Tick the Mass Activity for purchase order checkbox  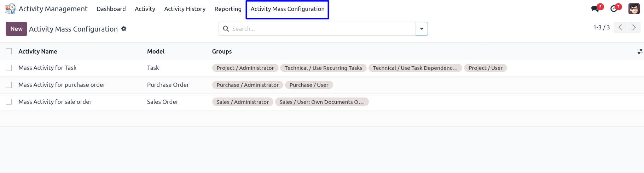click(9, 85)
